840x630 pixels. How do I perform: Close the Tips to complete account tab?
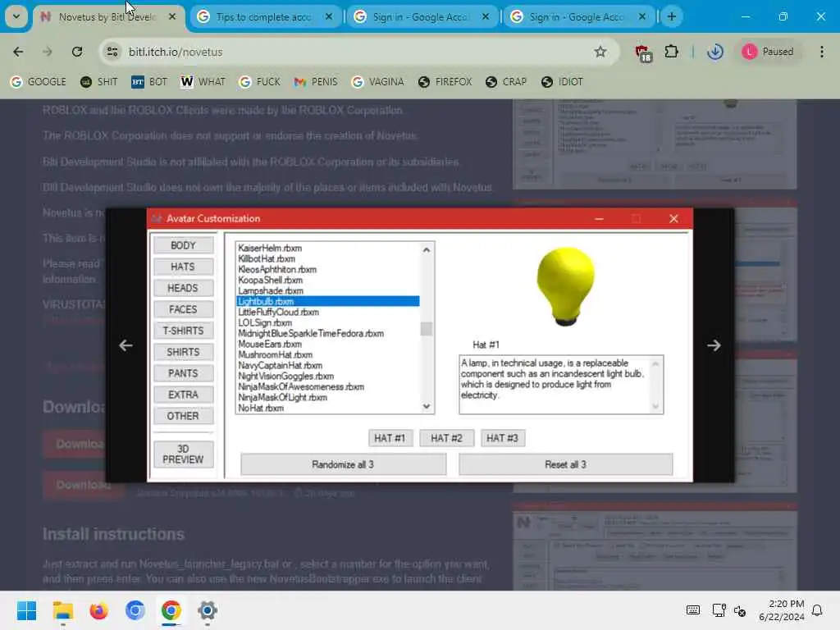329,16
